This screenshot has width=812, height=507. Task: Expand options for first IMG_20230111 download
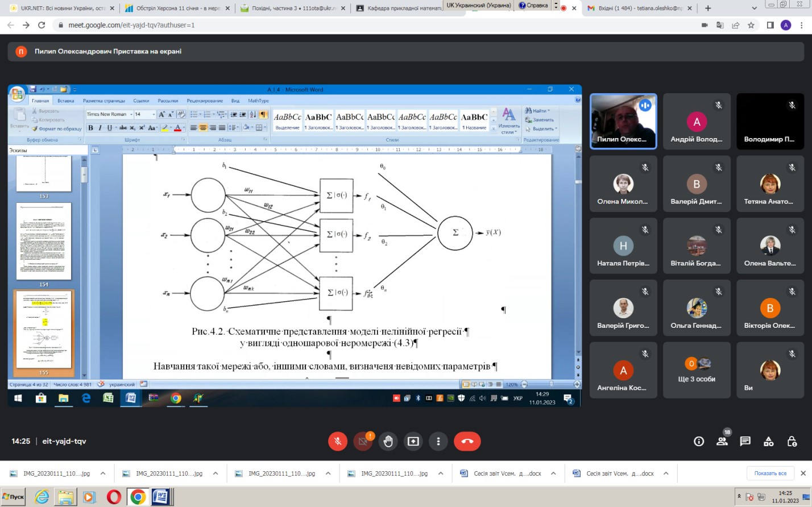click(103, 473)
